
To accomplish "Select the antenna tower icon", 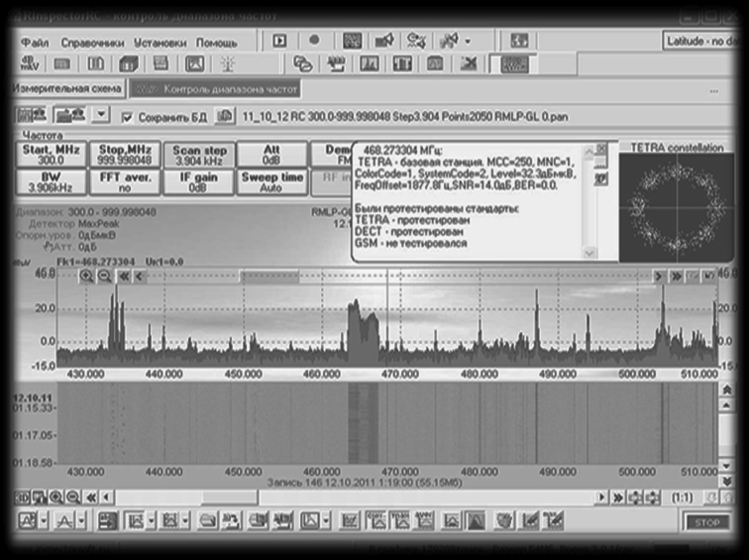I will [228, 63].
